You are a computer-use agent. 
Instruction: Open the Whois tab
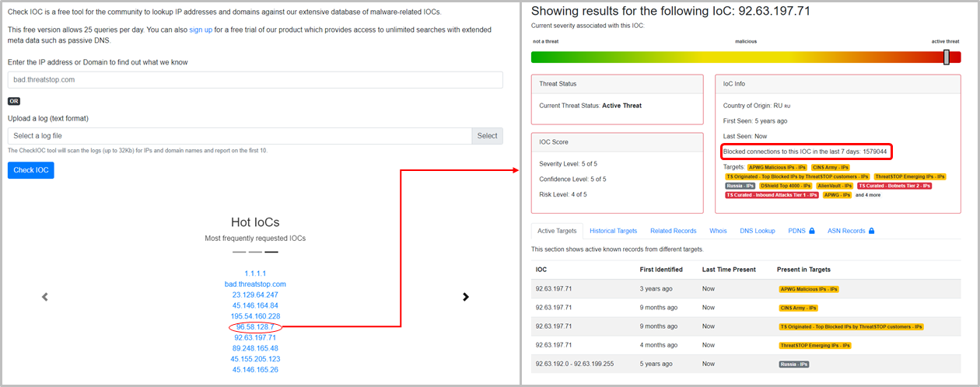click(x=718, y=231)
